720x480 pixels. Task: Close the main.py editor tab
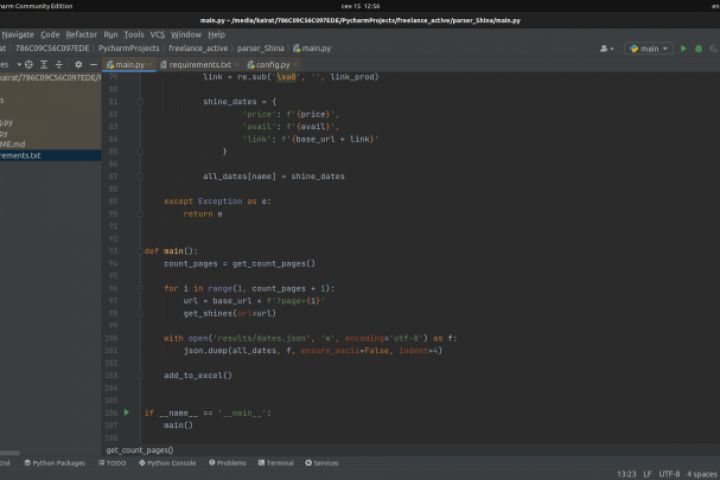pyautogui.click(x=150, y=65)
